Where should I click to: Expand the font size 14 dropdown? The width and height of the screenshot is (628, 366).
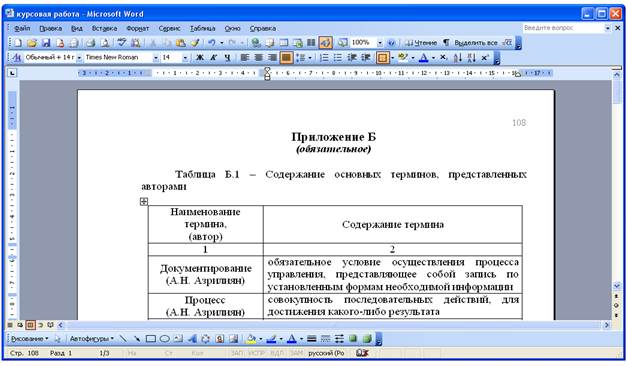coord(185,58)
